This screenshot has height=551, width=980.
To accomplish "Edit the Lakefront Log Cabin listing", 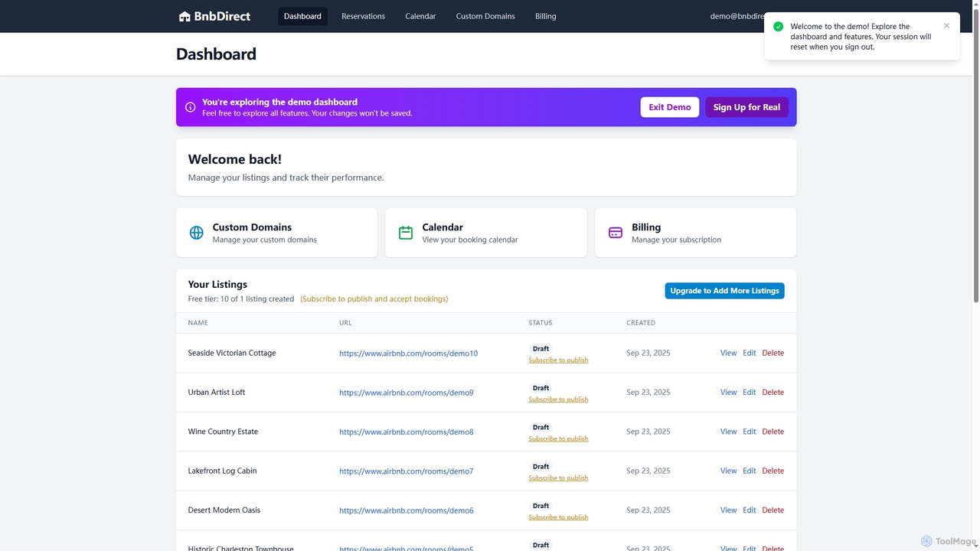I will tap(749, 471).
